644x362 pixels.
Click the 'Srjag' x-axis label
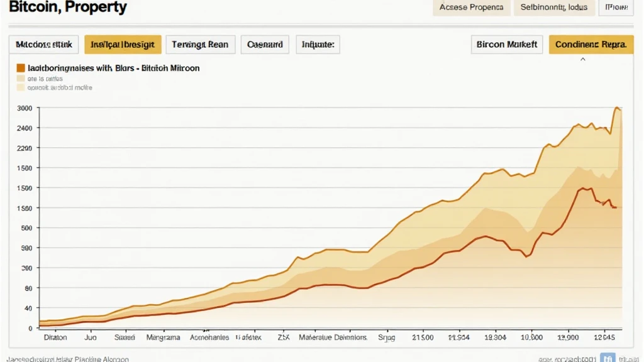click(387, 337)
